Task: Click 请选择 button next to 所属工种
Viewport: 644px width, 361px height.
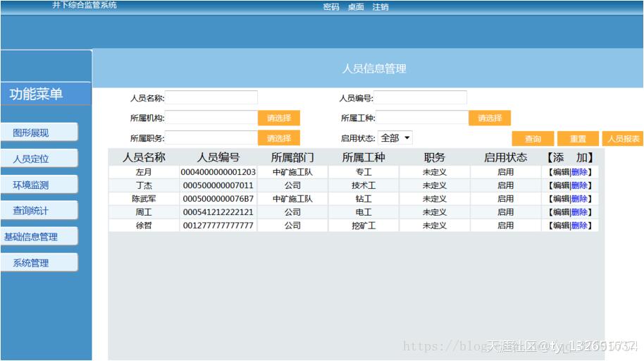Action: coord(490,118)
